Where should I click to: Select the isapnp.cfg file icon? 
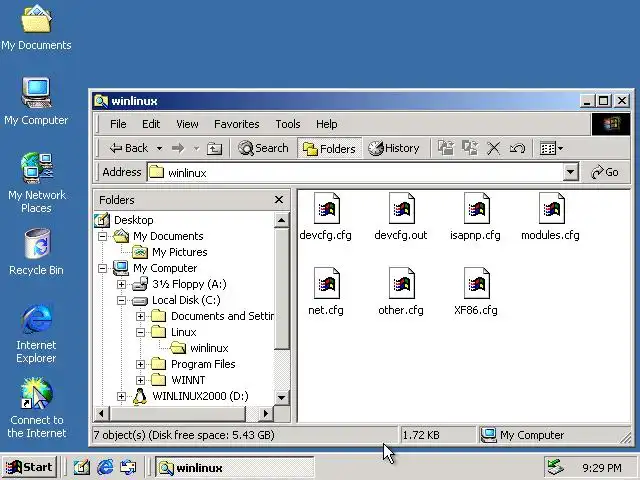point(477,208)
